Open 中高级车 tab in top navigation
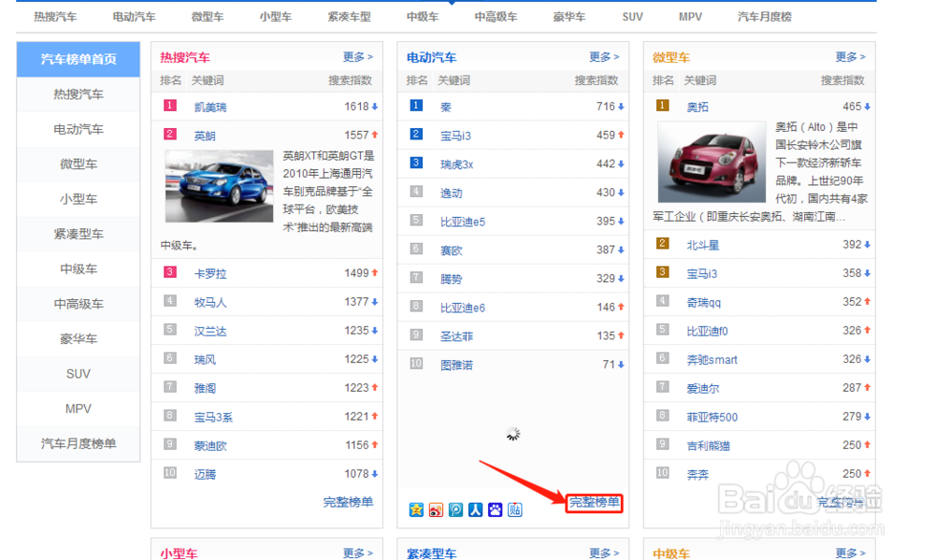 (496, 17)
